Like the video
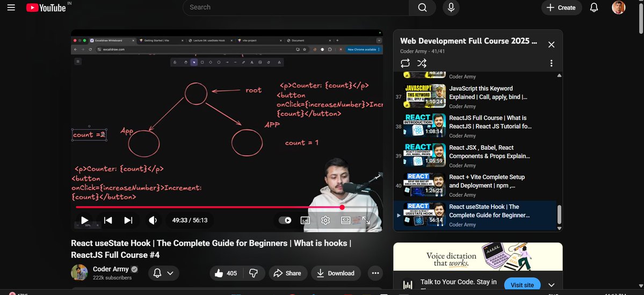The width and height of the screenshot is (644, 295). click(226, 273)
